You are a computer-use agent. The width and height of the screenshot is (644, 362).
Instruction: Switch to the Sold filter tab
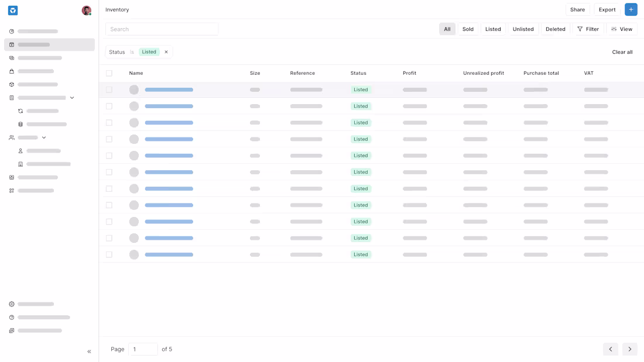[x=468, y=29]
